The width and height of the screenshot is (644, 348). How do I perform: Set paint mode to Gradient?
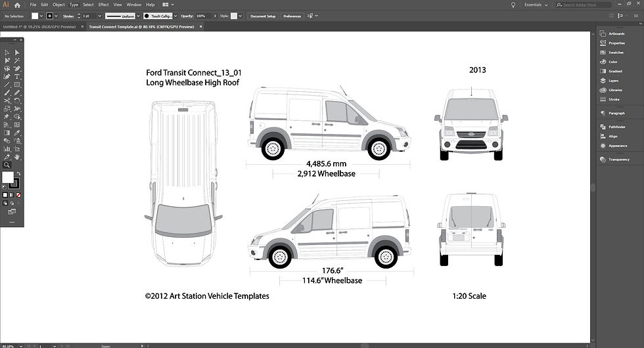12,195
